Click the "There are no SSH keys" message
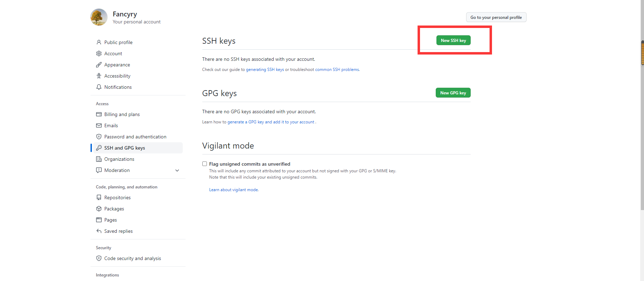The image size is (644, 281). coord(259,59)
